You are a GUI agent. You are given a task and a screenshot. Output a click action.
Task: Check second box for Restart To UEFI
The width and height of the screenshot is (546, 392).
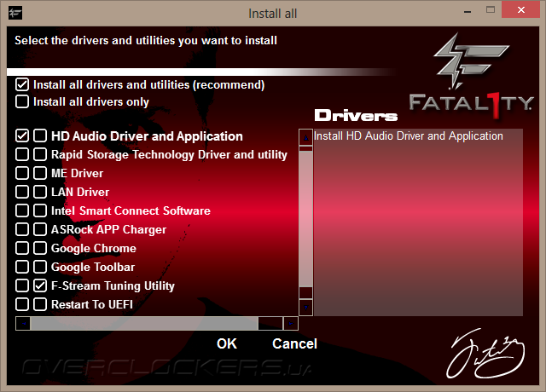[40, 304]
